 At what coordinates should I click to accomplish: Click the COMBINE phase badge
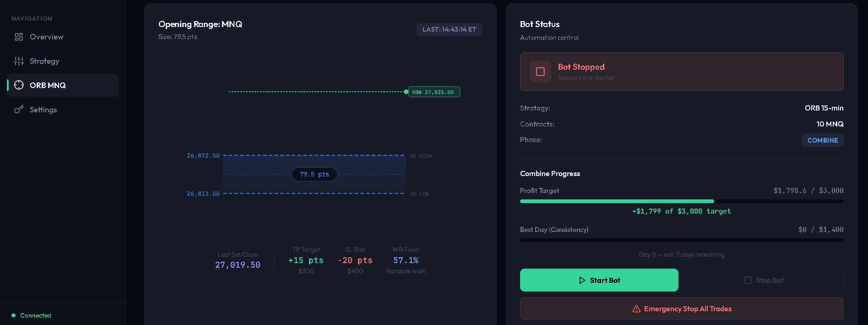point(823,140)
